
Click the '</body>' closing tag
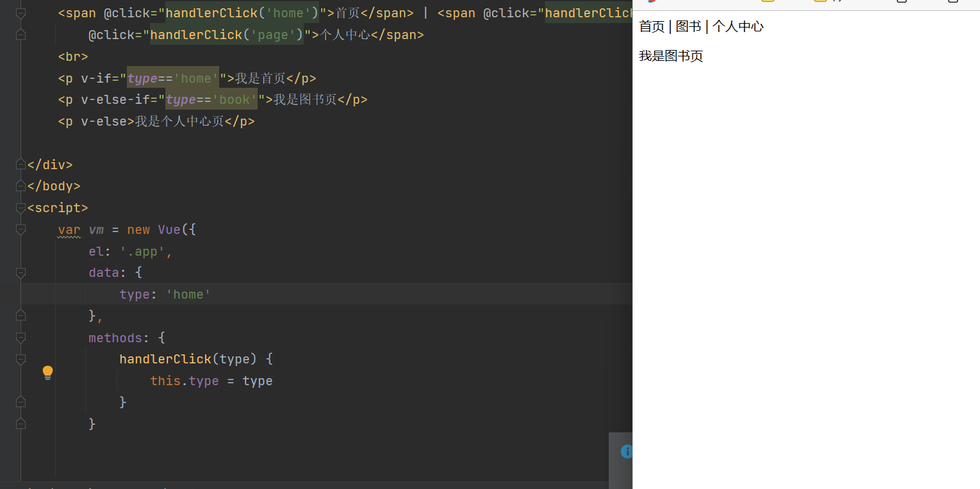pos(54,186)
